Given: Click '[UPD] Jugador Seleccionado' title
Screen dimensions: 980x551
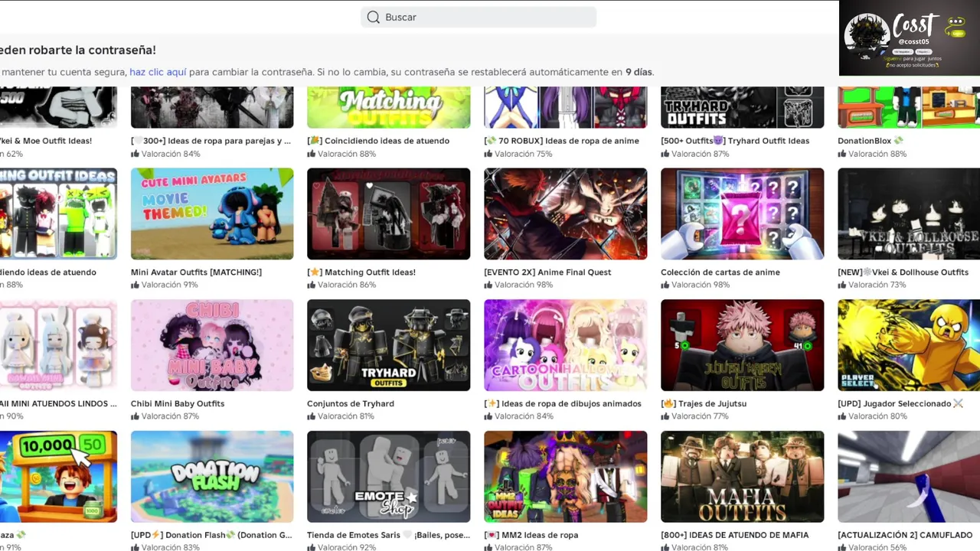Looking at the screenshot, I should coord(900,404).
